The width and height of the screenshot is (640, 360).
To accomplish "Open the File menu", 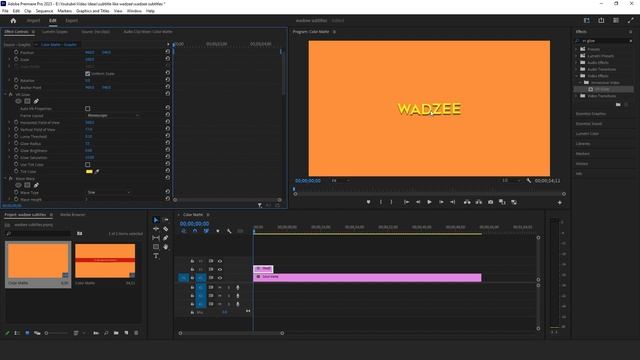I will (5, 11).
